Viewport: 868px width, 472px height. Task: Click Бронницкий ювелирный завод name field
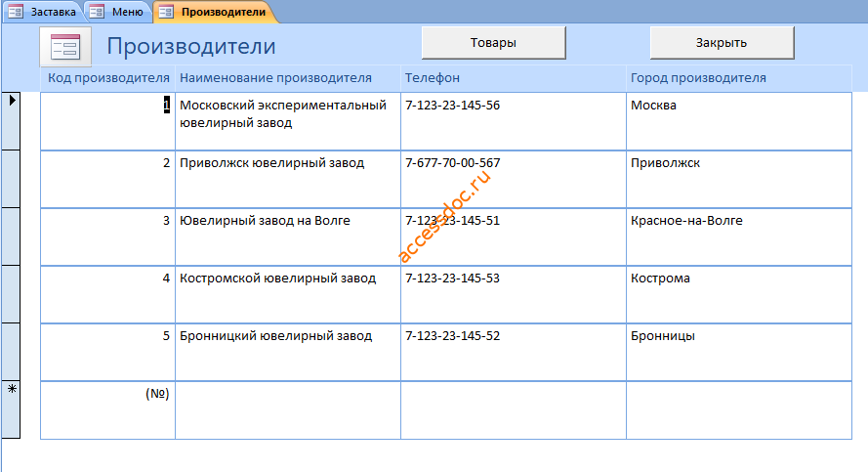[x=288, y=352]
